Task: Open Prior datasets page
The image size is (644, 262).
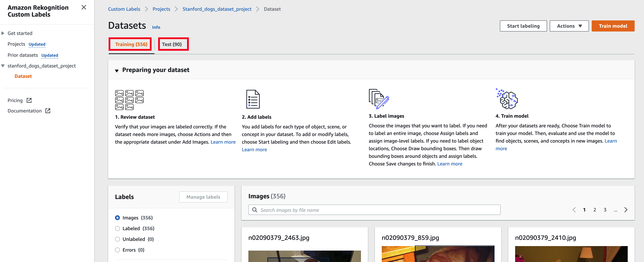Action: coord(23,55)
